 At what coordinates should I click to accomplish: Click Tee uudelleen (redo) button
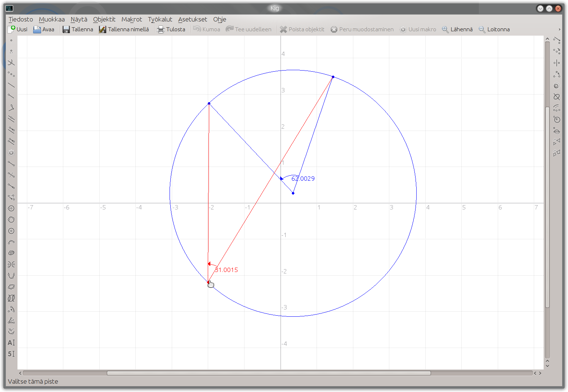coord(249,29)
